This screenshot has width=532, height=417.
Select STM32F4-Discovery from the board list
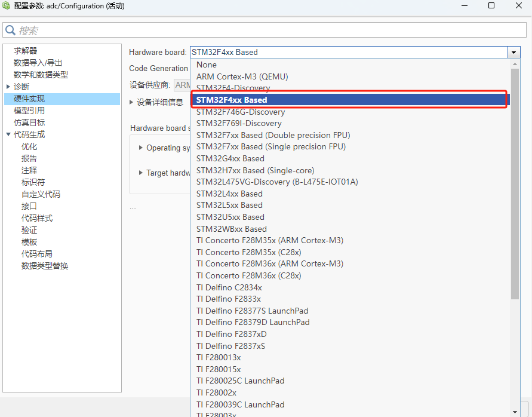(x=235, y=88)
